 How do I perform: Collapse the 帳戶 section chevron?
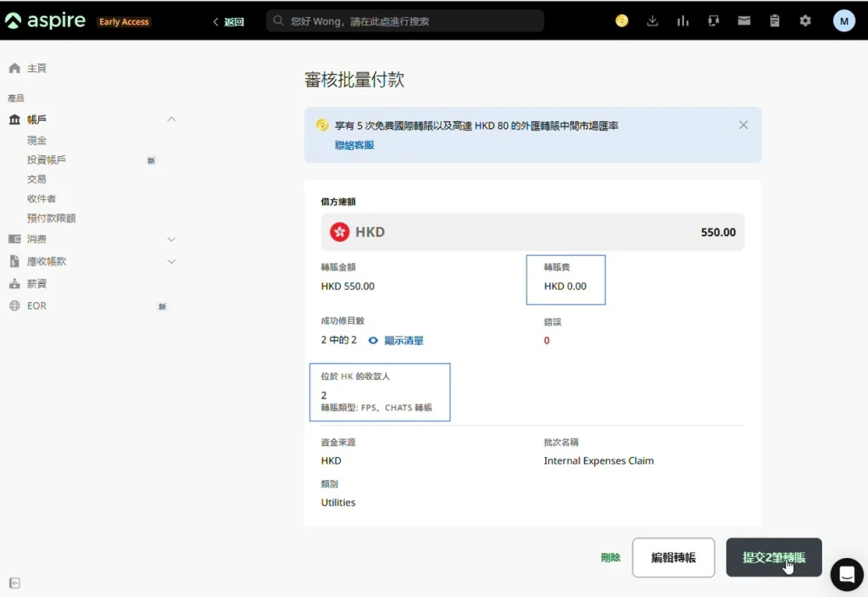click(x=171, y=119)
